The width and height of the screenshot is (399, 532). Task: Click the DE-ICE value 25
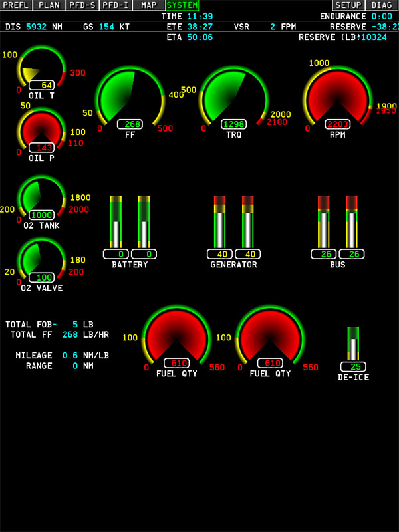pos(353,367)
